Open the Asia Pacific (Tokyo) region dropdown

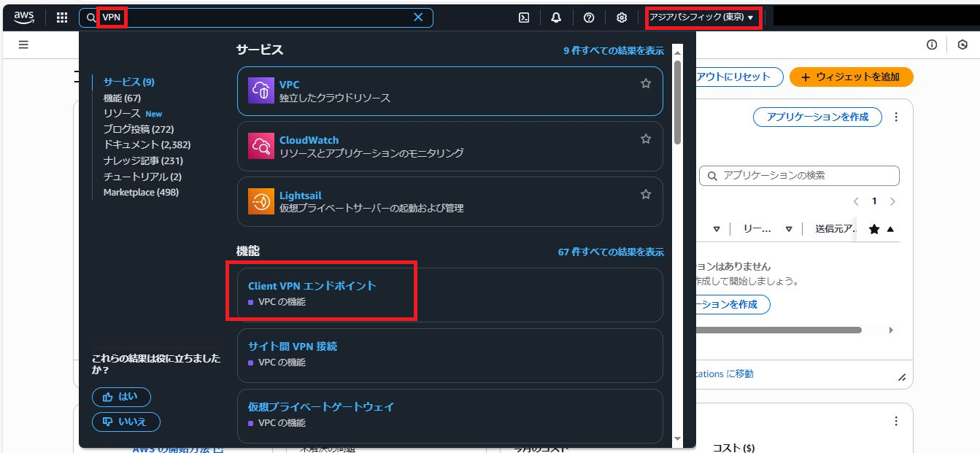click(x=701, y=18)
